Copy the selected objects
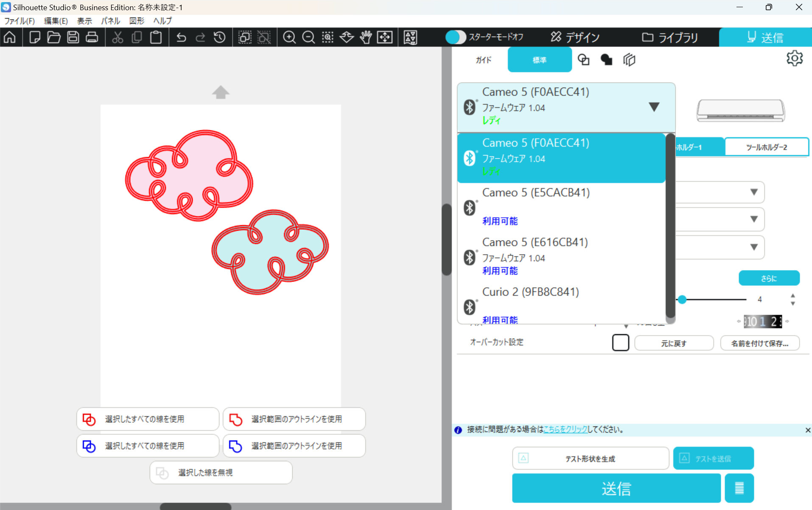812x510 pixels. (x=137, y=37)
